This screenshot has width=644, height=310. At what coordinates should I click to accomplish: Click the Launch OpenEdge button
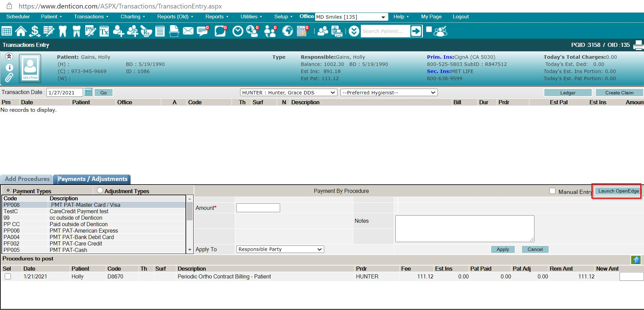tap(618, 191)
